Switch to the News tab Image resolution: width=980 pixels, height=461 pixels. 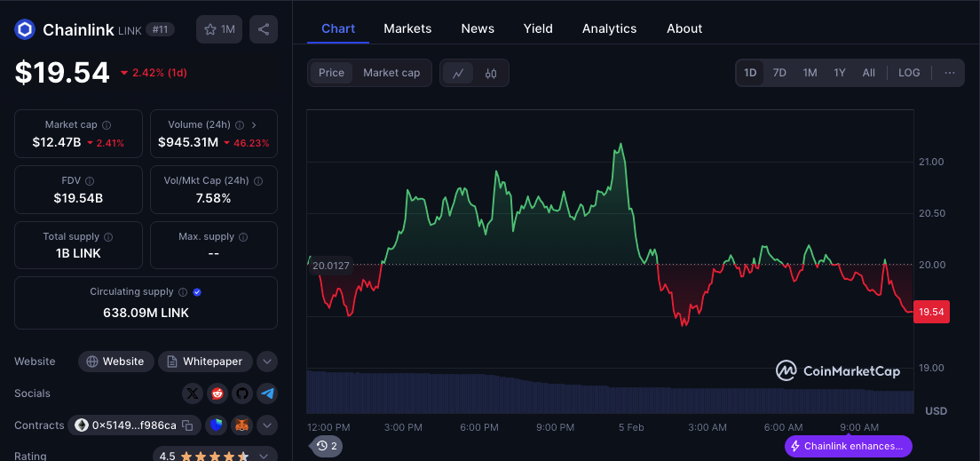coord(478,28)
